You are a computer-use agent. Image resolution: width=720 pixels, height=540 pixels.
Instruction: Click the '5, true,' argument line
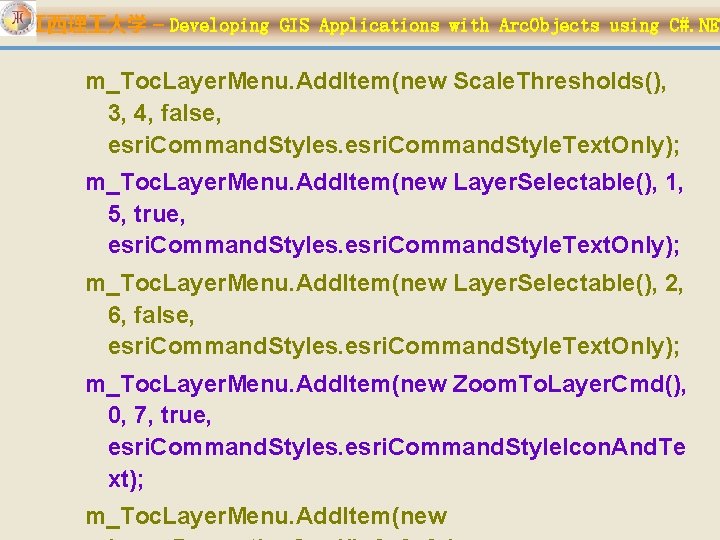coord(146,214)
